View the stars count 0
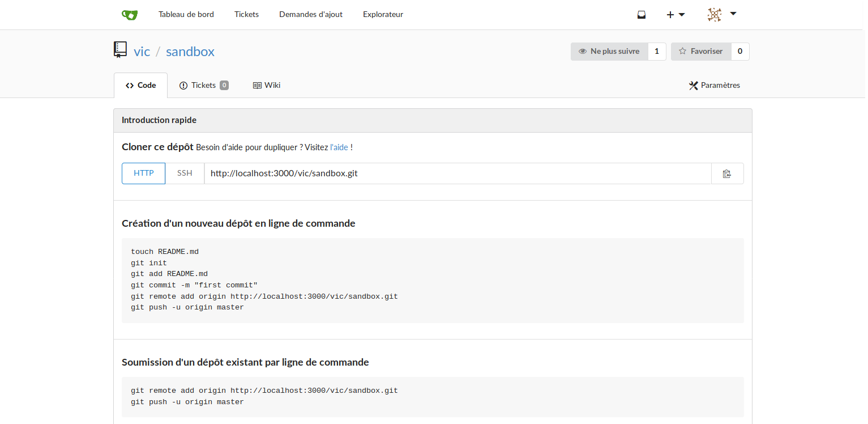 click(x=740, y=52)
